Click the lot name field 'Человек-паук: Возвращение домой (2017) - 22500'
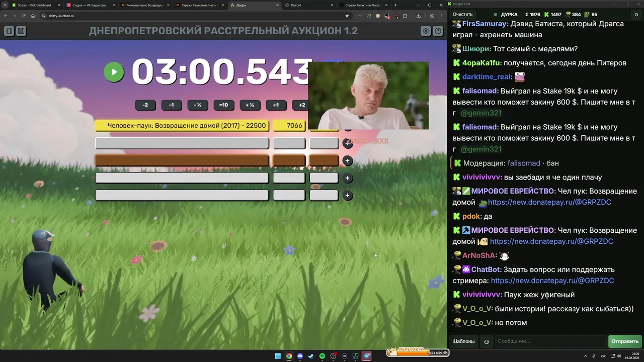This screenshot has height=362, width=644. click(x=182, y=126)
